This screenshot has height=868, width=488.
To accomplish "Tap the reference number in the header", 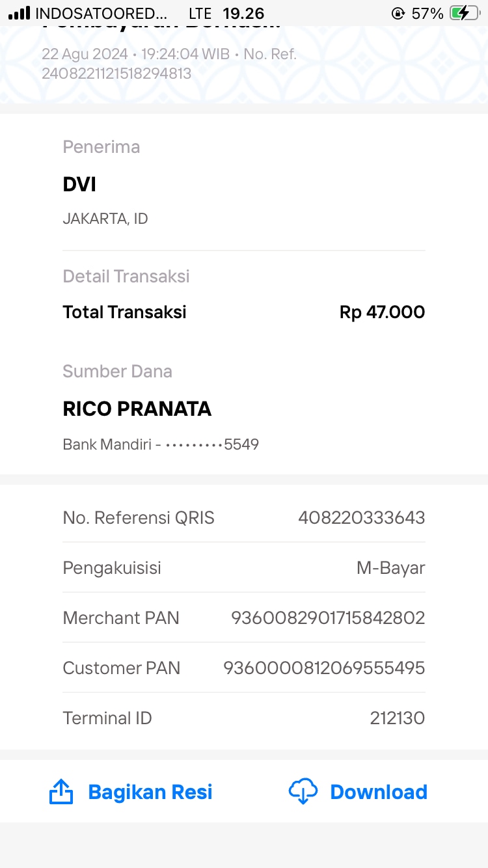I will [116, 74].
